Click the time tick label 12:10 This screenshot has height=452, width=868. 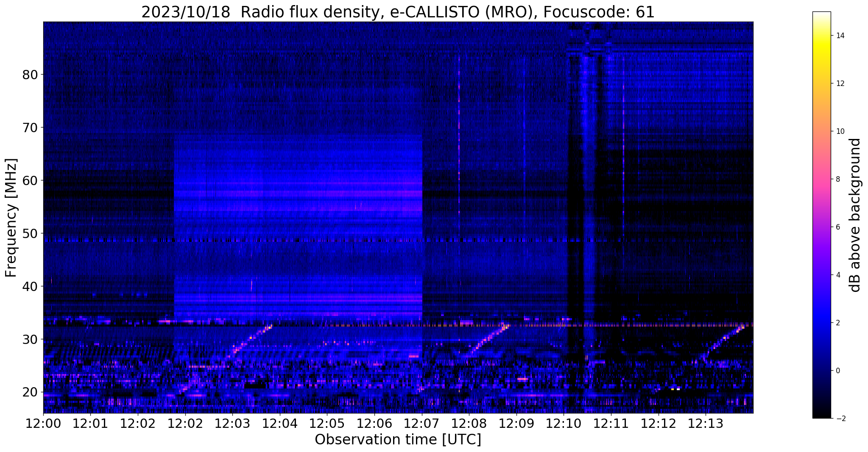[563, 423]
